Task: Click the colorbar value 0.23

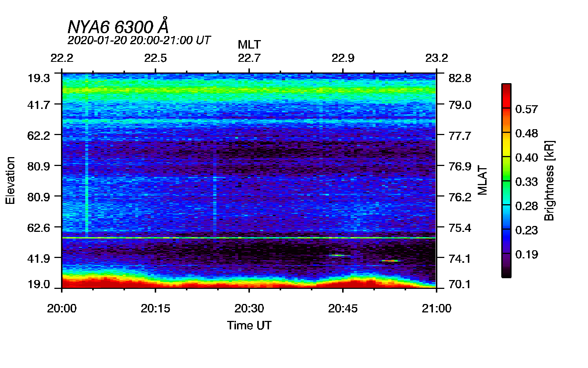Action: 527,230
